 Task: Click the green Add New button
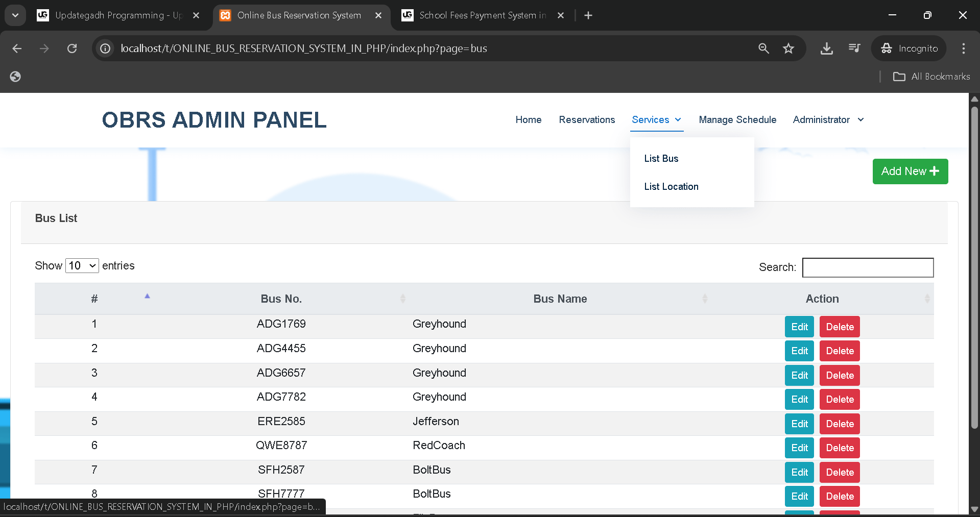click(x=910, y=171)
